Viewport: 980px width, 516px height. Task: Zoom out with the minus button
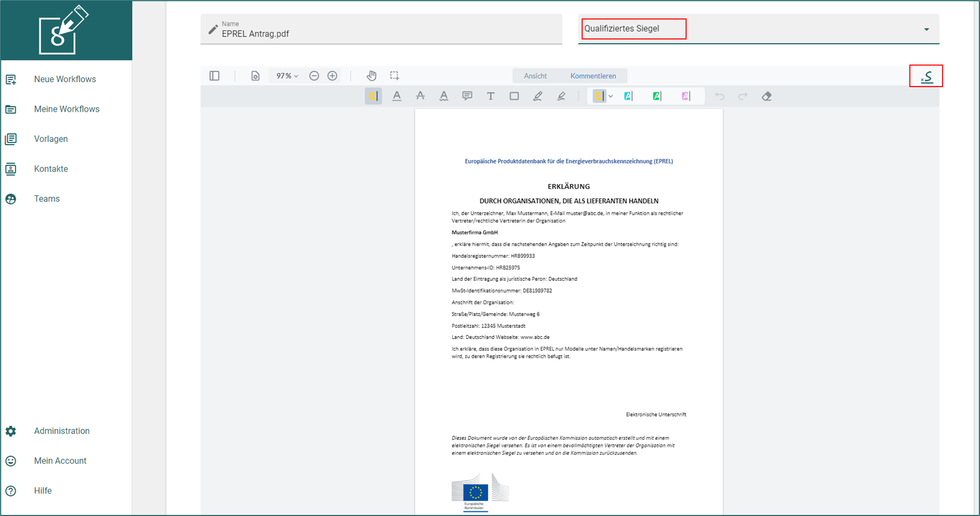point(314,76)
